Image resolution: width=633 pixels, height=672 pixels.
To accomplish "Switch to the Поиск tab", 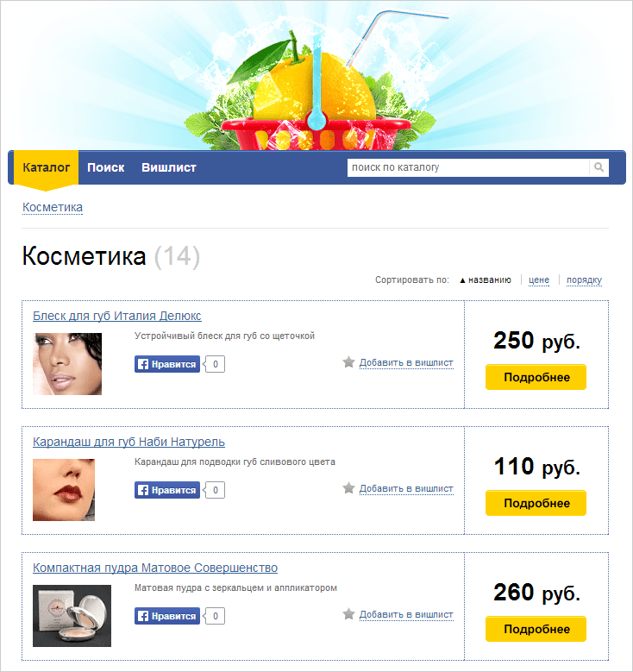I will tap(106, 167).
